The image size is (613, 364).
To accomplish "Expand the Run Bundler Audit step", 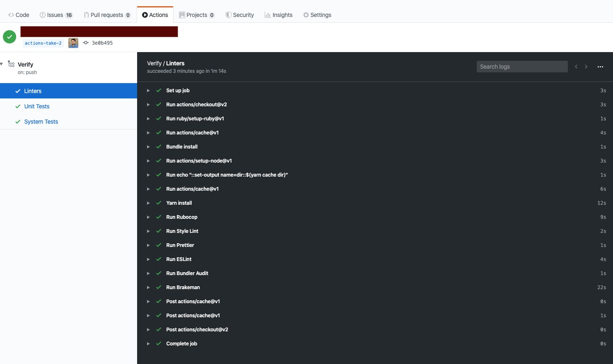I will (148, 273).
